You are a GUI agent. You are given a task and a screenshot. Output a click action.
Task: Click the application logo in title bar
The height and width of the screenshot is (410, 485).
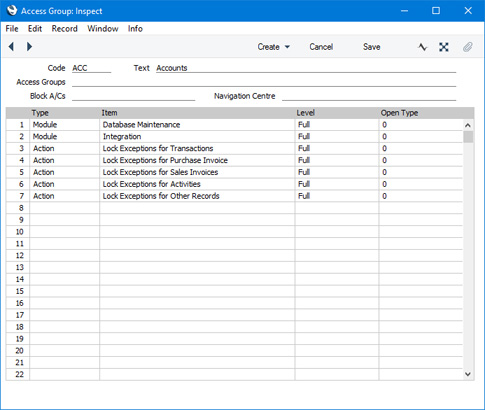point(12,11)
